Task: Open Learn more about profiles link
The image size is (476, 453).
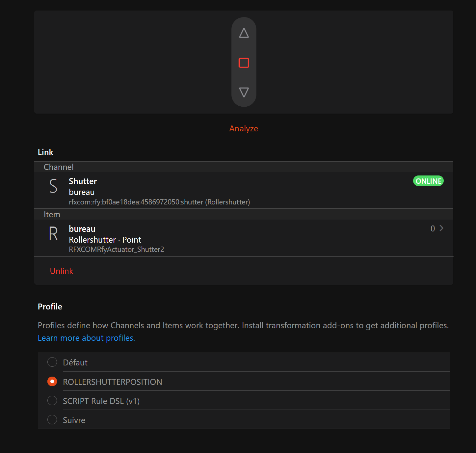Action: pos(86,338)
